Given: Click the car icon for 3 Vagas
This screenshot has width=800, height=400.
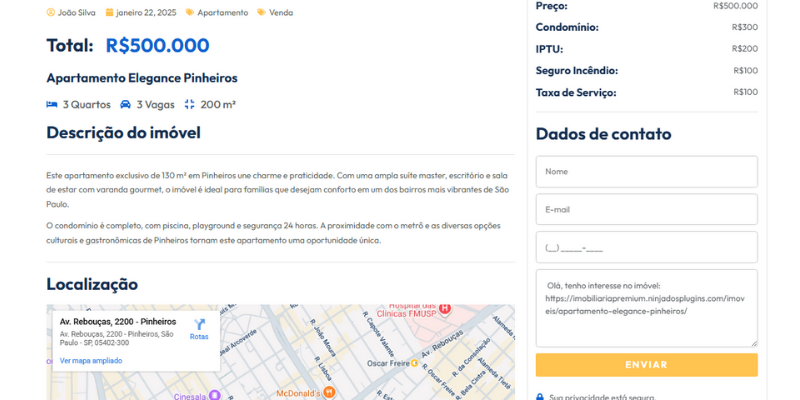Looking at the screenshot, I should click(125, 104).
